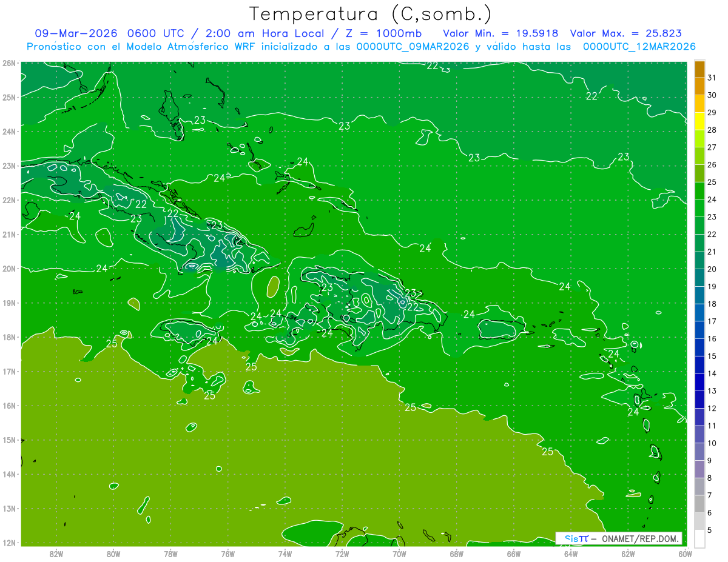Click the longitude label "66W"
The height and width of the screenshot is (562, 728).
(513, 554)
